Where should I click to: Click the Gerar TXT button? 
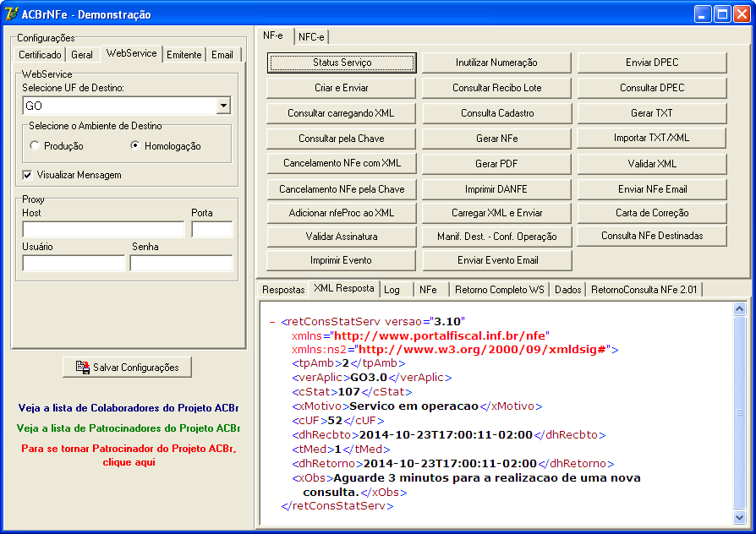[652, 113]
